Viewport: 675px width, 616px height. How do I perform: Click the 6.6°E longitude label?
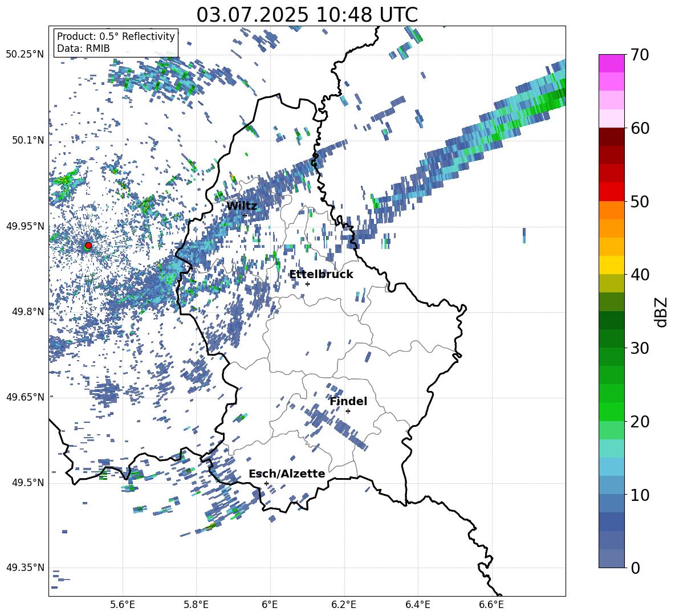click(491, 605)
